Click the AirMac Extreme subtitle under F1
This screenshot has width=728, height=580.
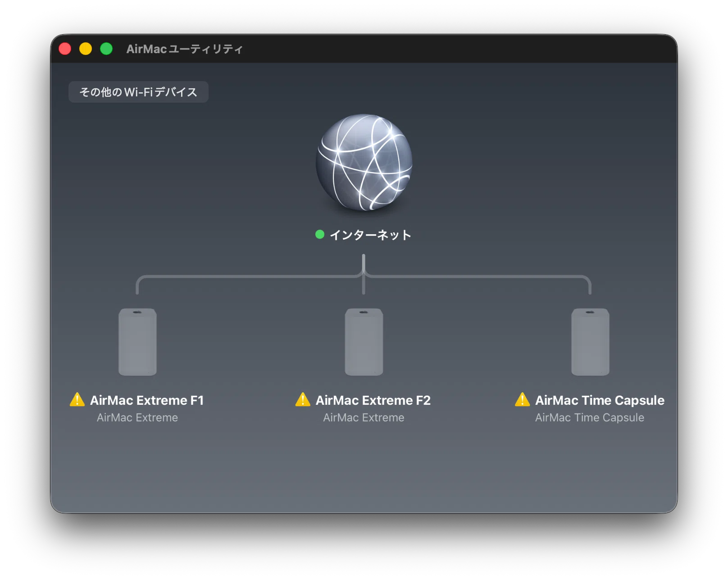point(137,417)
